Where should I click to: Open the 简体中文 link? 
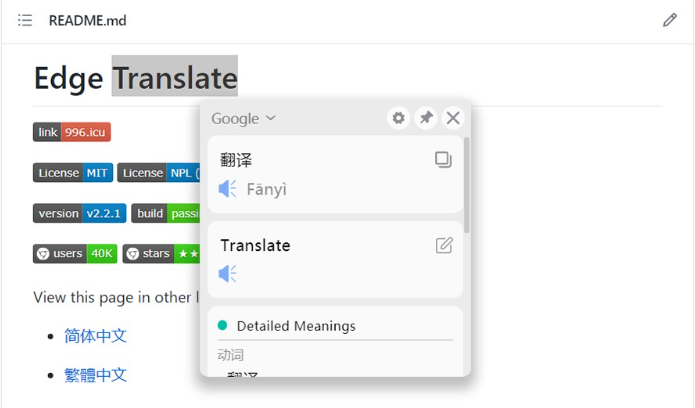pos(95,336)
